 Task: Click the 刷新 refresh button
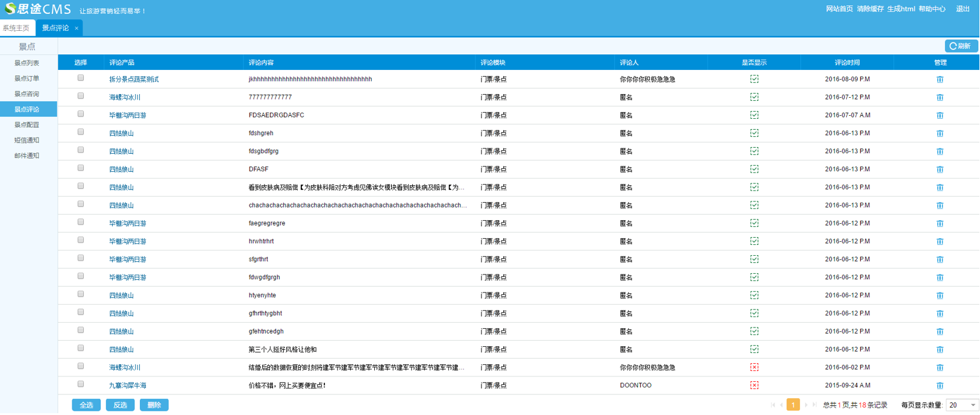pyautogui.click(x=960, y=46)
